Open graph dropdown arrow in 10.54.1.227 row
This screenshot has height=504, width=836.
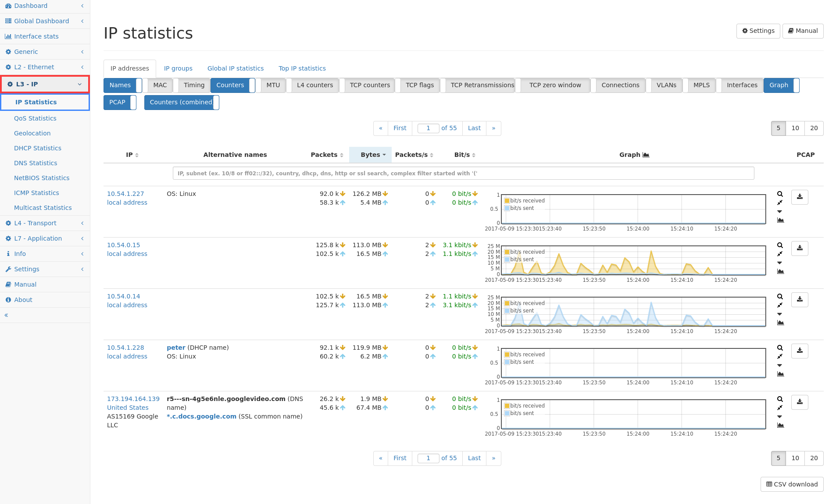(779, 211)
